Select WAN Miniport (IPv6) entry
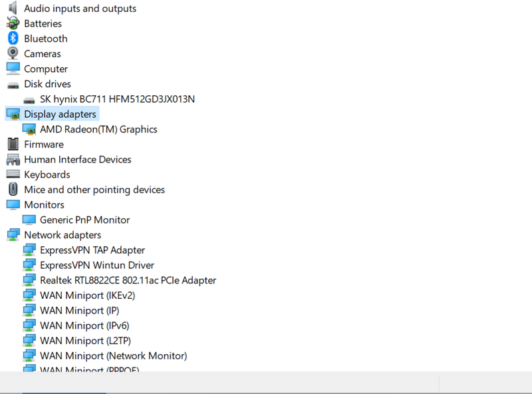The image size is (532, 394). (84, 325)
